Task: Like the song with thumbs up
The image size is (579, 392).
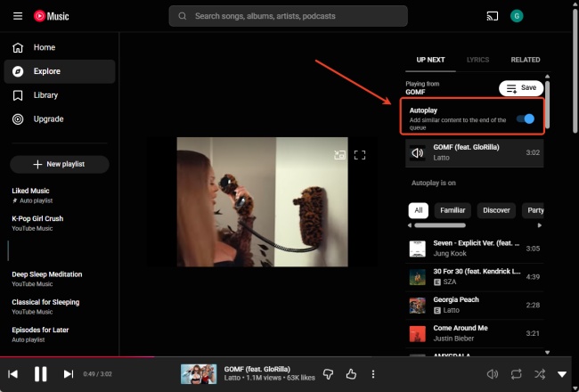Action: tap(351, 374)
